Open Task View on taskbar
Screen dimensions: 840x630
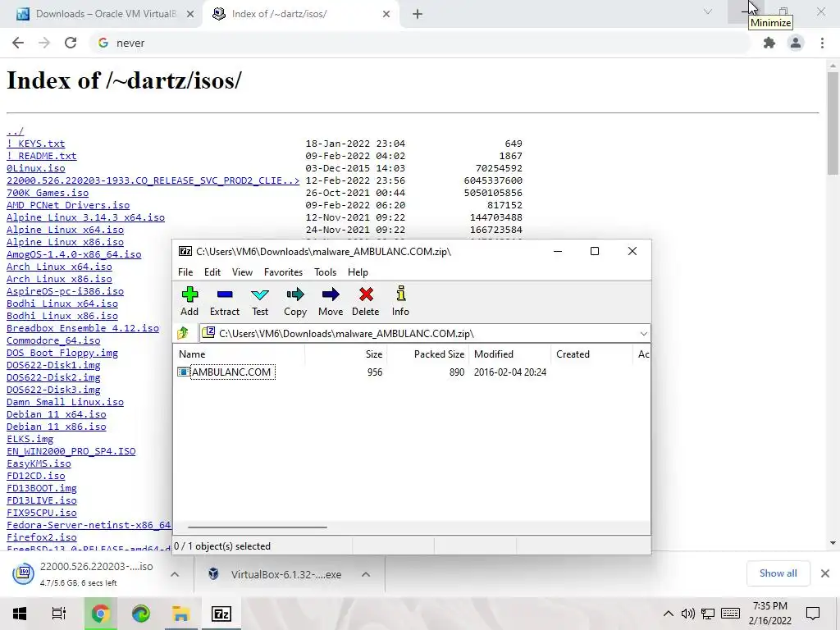(x=58, y=614)
